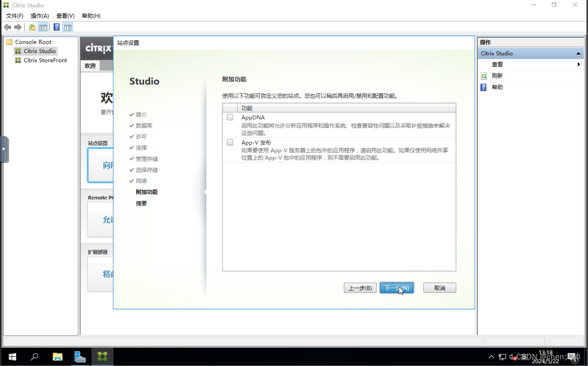Click 刷新 in the Actions pane
This screenshot has height=366, width=588.
click(497, 76)
